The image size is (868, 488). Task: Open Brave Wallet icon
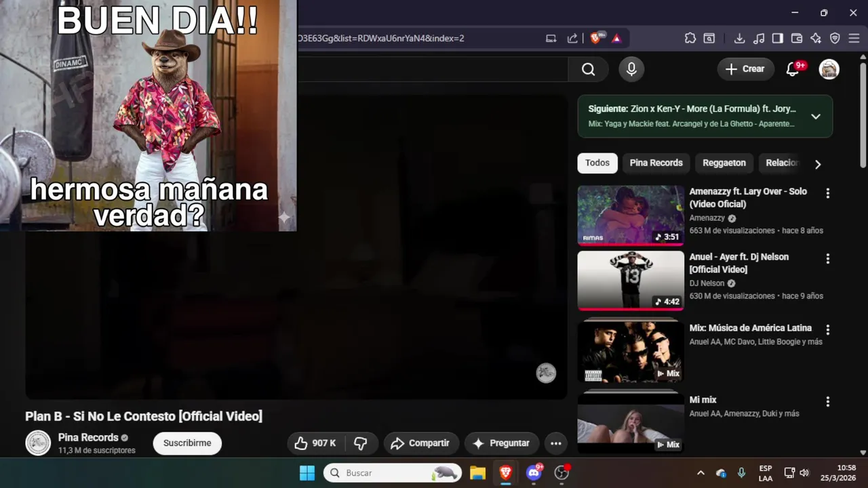tap(797, 39)
